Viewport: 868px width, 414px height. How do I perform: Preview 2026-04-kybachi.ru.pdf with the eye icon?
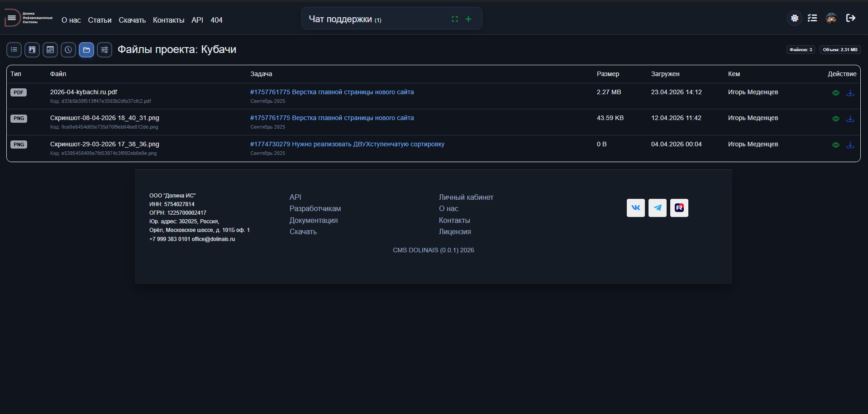click(x=836, y=93)
